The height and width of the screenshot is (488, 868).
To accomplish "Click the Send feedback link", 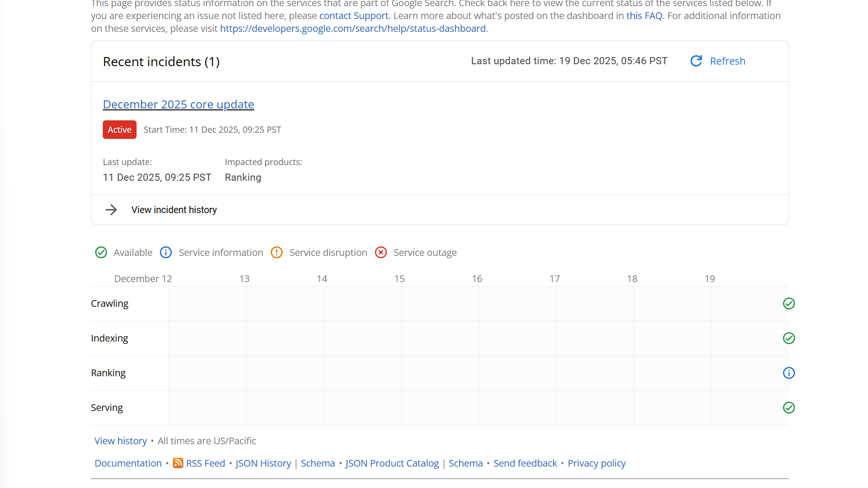I will pos(525,463).
